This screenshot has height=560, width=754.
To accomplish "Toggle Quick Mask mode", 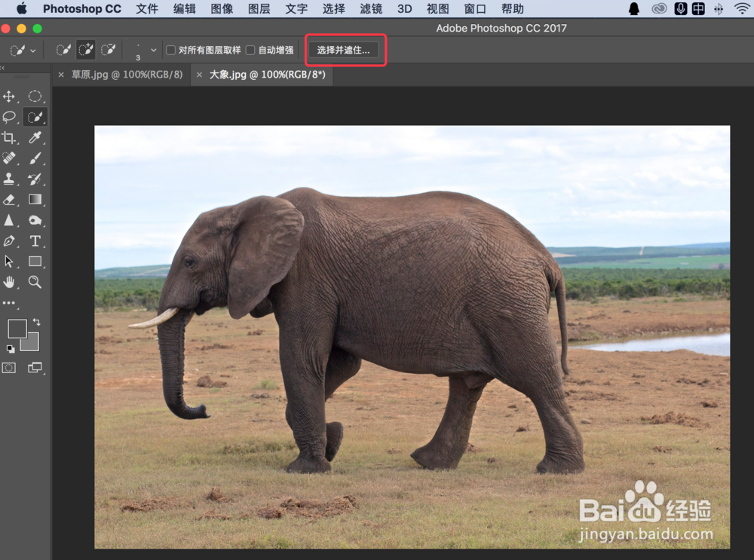I will [9, 369].
